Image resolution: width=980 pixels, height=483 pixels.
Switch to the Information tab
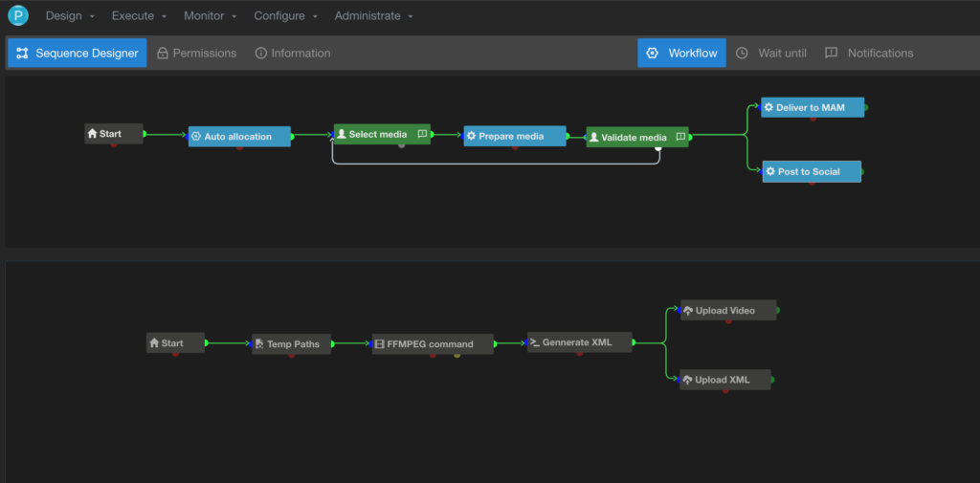click(293, 54)
